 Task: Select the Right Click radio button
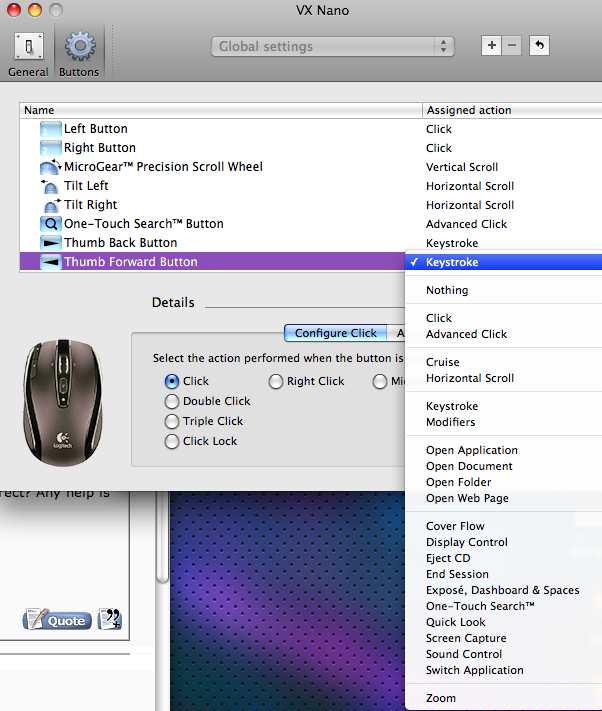point(276,381)
